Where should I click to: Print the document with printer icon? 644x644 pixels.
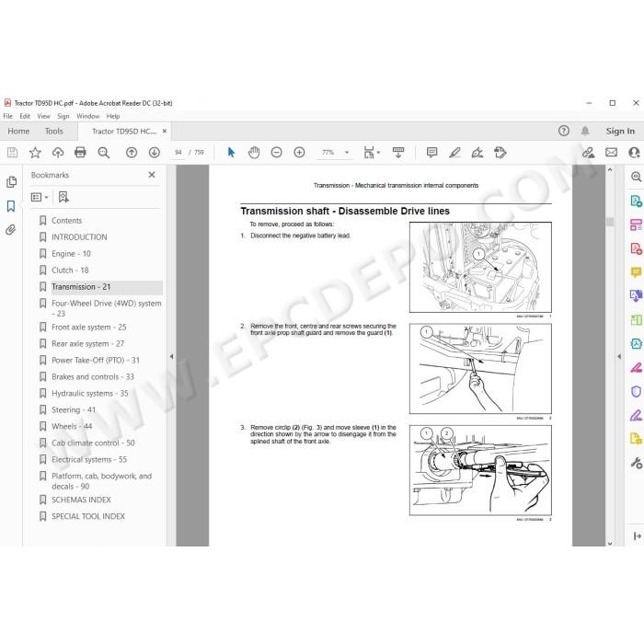click(81, 153)
